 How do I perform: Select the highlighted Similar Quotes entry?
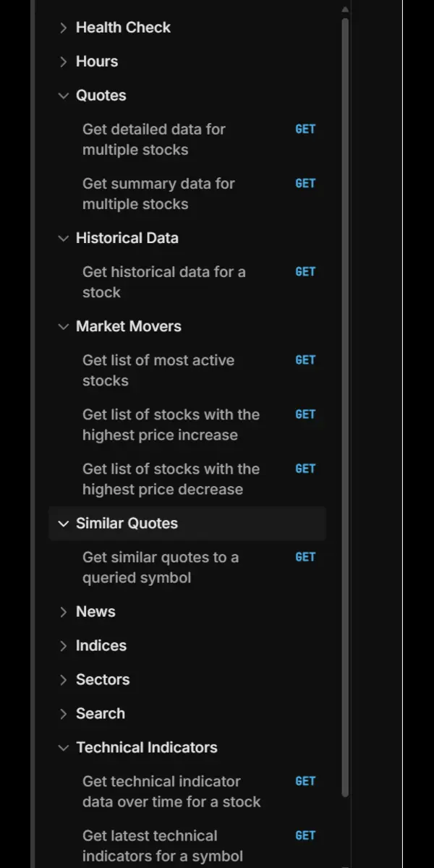pos(127,523)
